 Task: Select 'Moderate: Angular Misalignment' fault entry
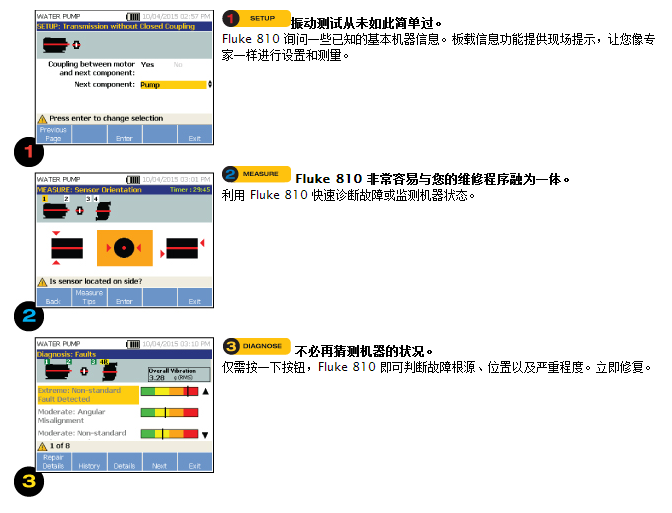pyautogui.click(x=86, y=415)
